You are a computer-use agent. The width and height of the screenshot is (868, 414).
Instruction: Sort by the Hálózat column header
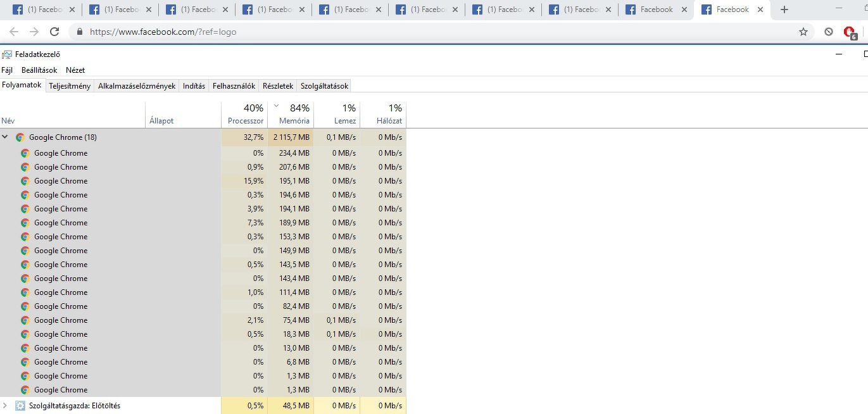(383, 115)
